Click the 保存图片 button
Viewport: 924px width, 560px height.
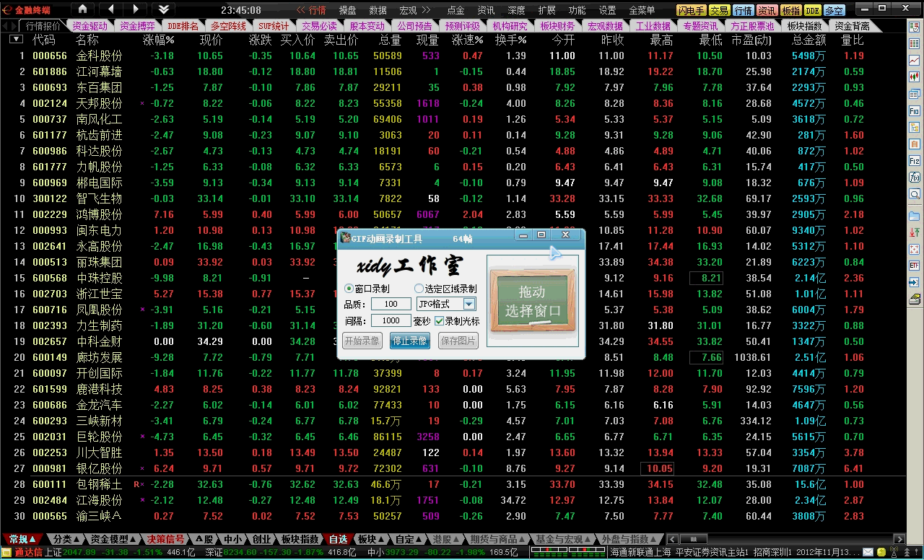(x=458, y=341)
